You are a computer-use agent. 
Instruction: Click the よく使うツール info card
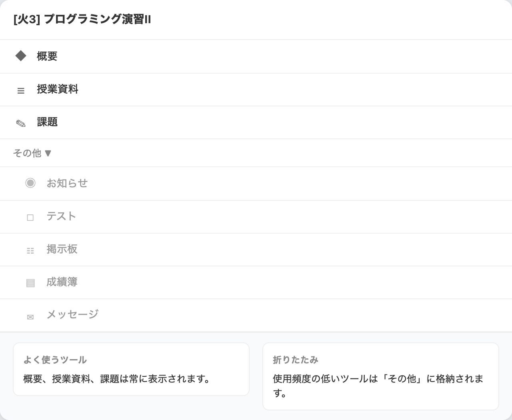pos(131,368)
